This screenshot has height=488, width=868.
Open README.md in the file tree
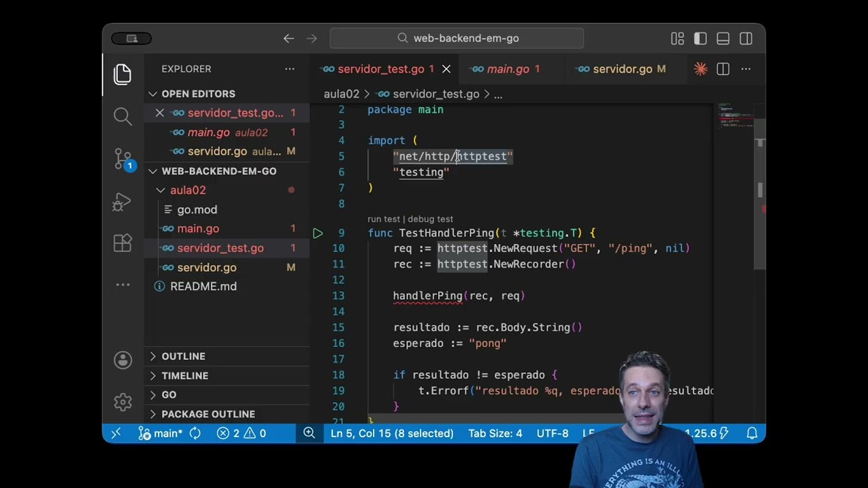[227, 286]
